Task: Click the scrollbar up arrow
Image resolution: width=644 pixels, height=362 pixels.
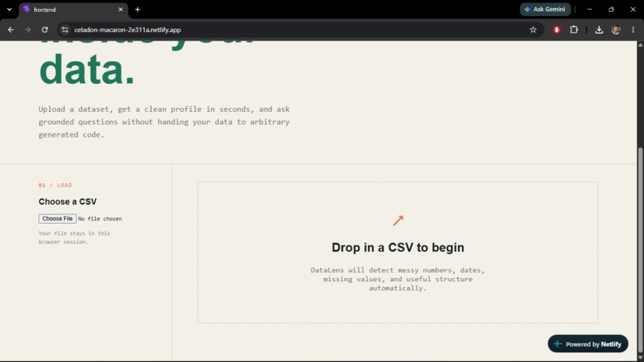Action: (x=640, y=45)
